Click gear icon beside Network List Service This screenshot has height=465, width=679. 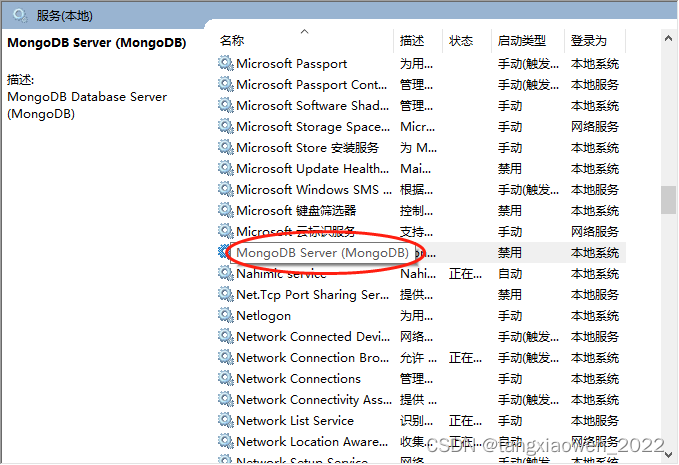[x=226, y=420]
